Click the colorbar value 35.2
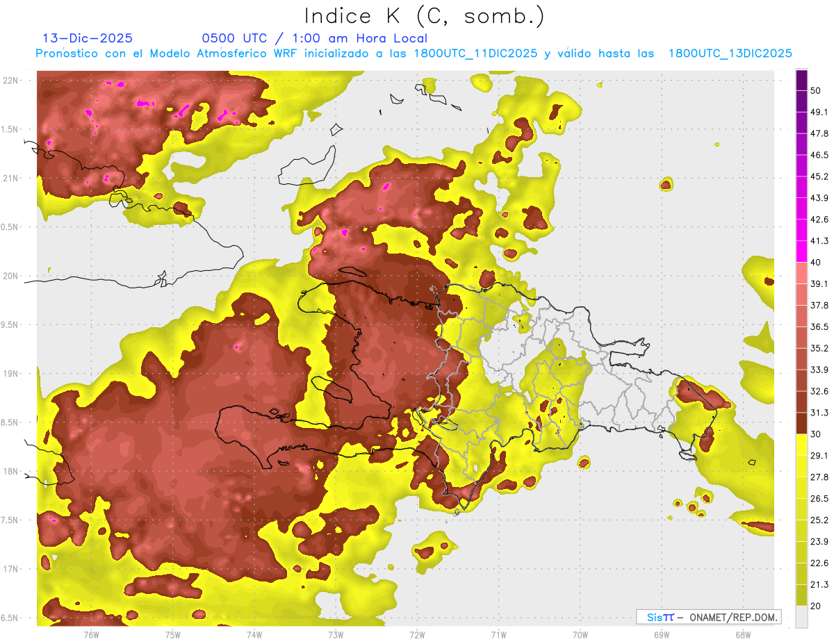The height and width of the screenshot is (644, 834). (x=819, y=348)
